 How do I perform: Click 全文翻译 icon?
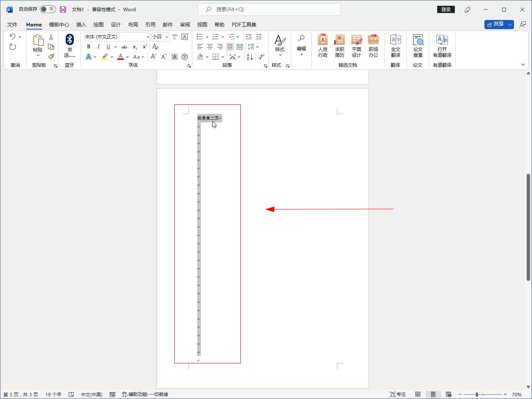pyautogui.click(x=396, y=46)
